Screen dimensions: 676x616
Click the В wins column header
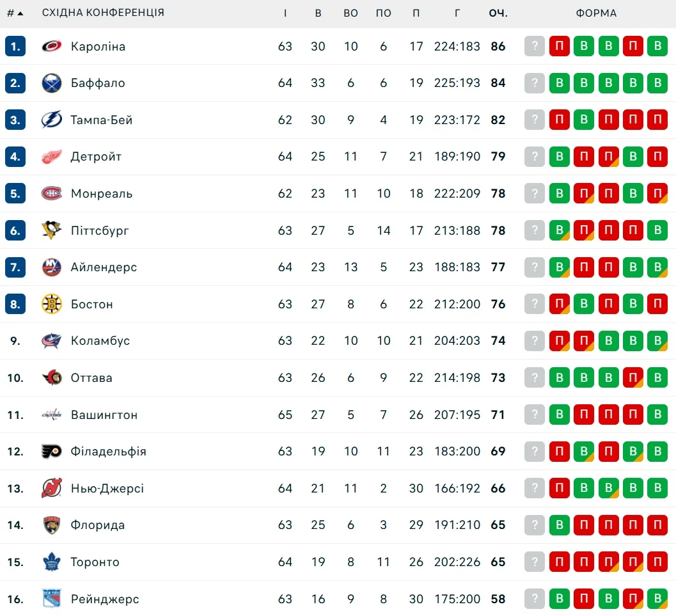[x=318, y=13]
